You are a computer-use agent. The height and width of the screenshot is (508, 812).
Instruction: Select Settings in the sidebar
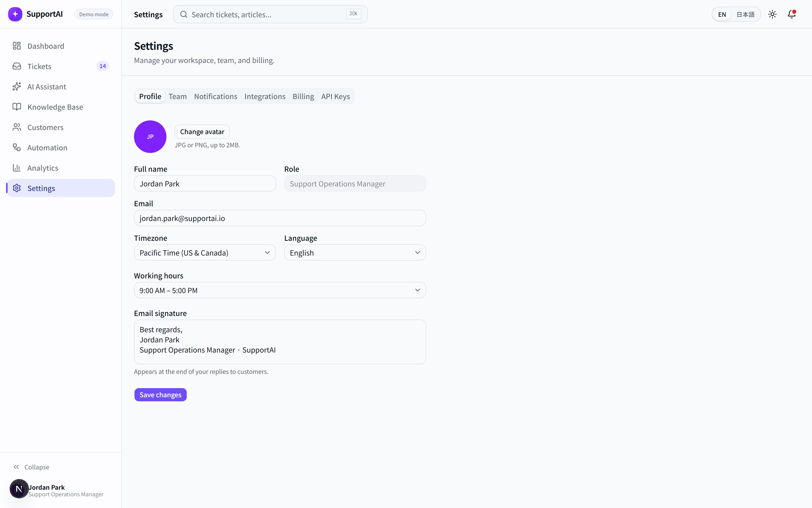60,188
